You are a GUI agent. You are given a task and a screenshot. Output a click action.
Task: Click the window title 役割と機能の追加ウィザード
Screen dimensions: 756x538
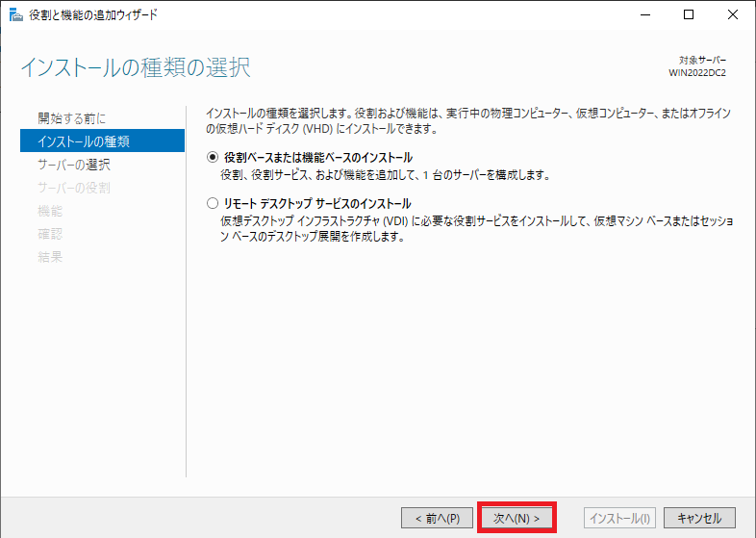[93, 15]
